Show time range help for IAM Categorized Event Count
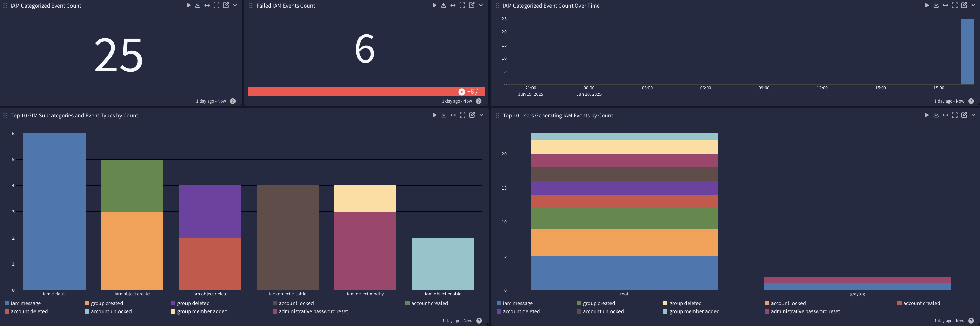The width and height of the screenshot is (980, 326). coord(233,101)
